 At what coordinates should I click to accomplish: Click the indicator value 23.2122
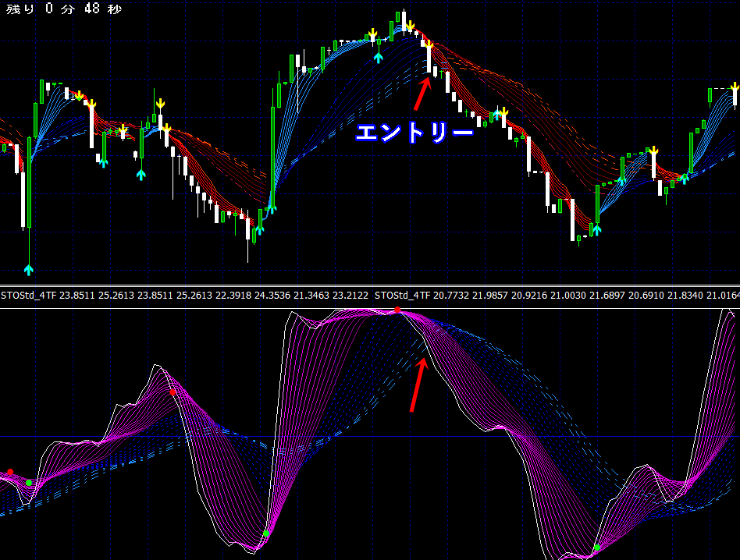pyautogui.click(x=350, y=296)
